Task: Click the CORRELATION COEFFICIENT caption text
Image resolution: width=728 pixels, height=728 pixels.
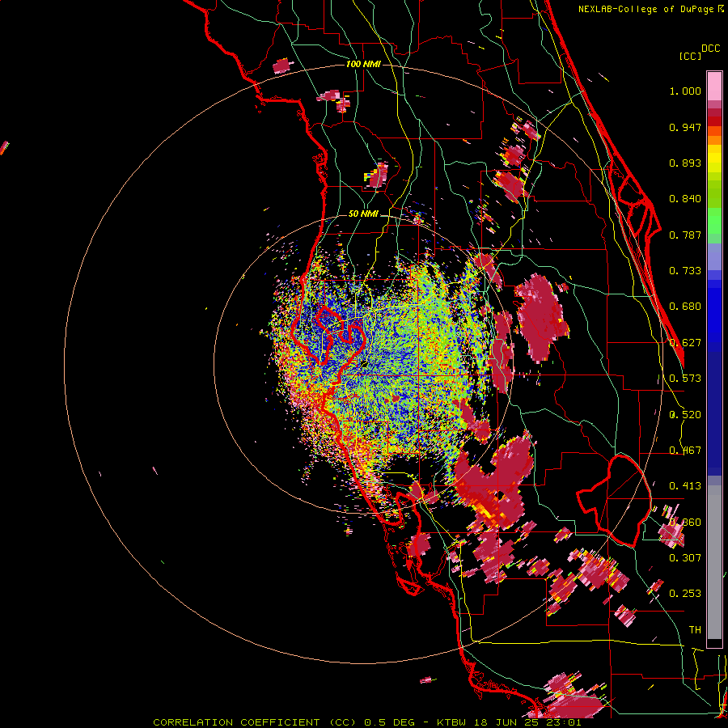Action: click(x=236, y=722)
